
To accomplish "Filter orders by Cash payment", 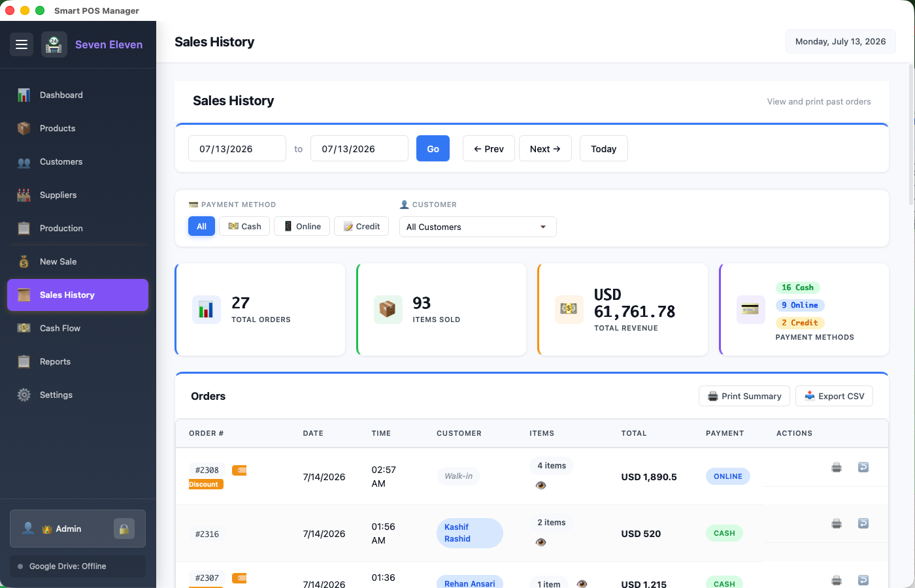I will pos(244,226).
